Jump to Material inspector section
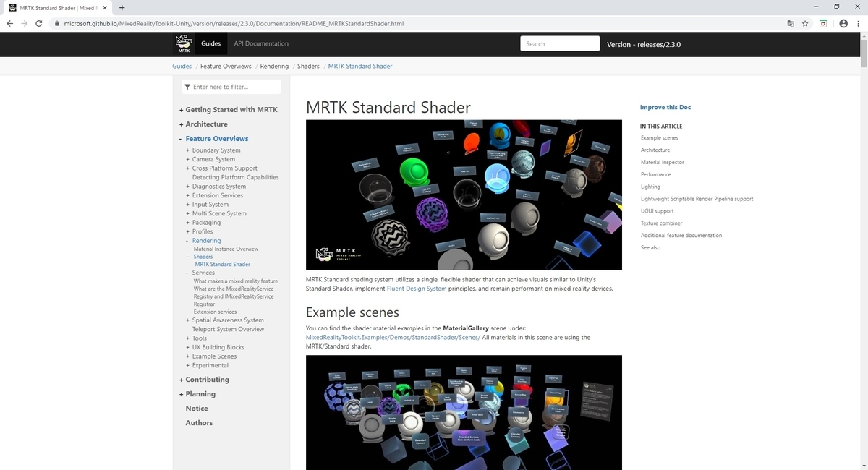Image resolution: width=868 pixels, height=470 pixels. coord(663,162)
